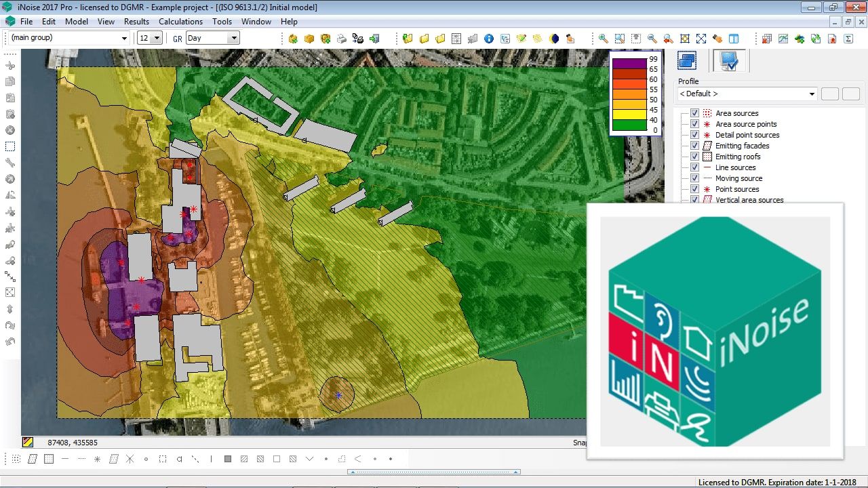Open the Results menu
The width and height of the screenshot is (868, 488).
coord(136,22)
